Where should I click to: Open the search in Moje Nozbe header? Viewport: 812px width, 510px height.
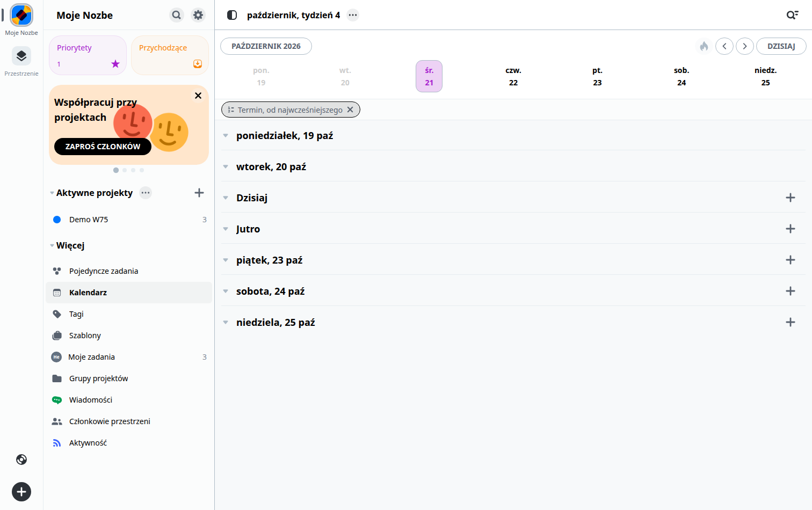177,15
